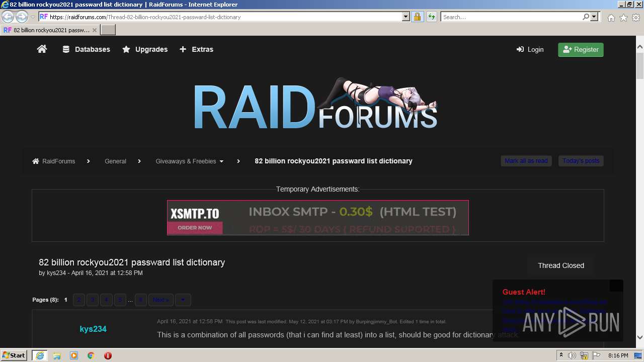Click the green Register button
Viewport: 644px width, 362px height.
pos(581,49)
